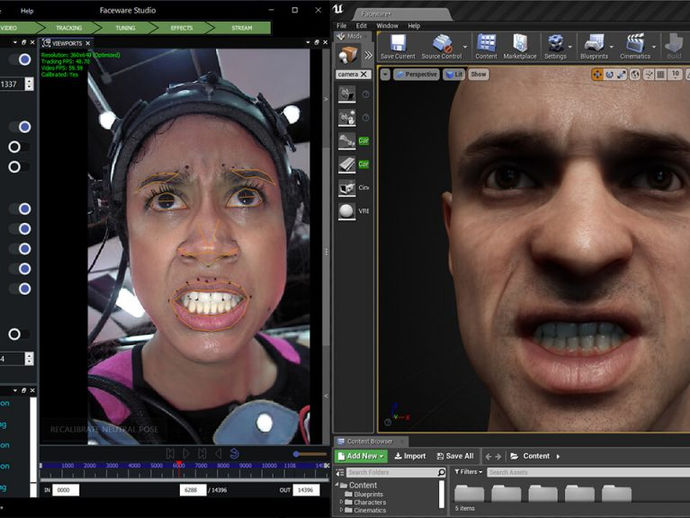Open the Marketplace toolbar button
The image size is (690, 518).
point(520,46)
